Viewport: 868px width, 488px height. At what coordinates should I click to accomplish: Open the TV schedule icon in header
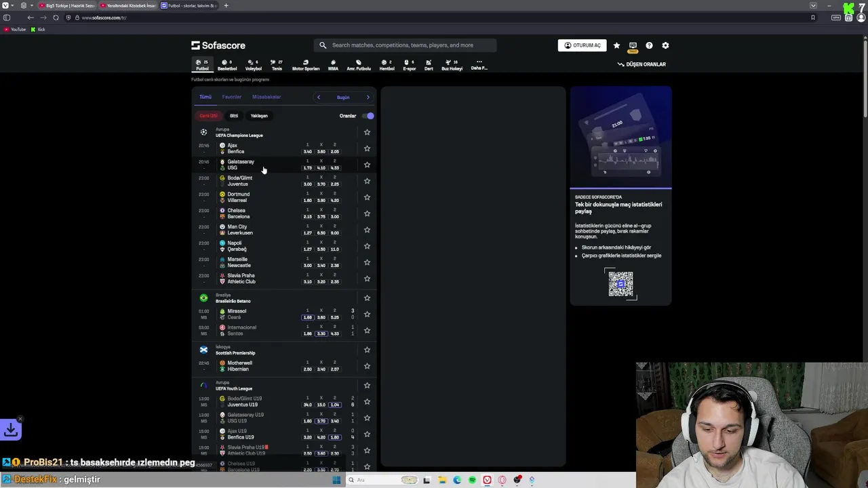point(633,45)
